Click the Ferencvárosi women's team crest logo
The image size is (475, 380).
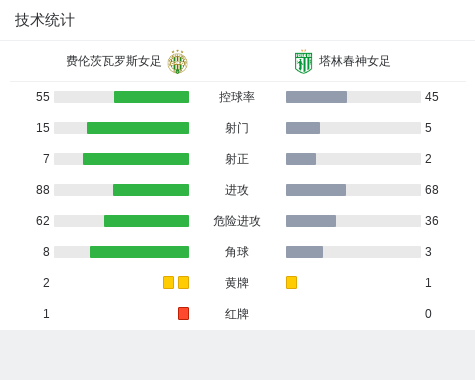[x=177, y=62]
